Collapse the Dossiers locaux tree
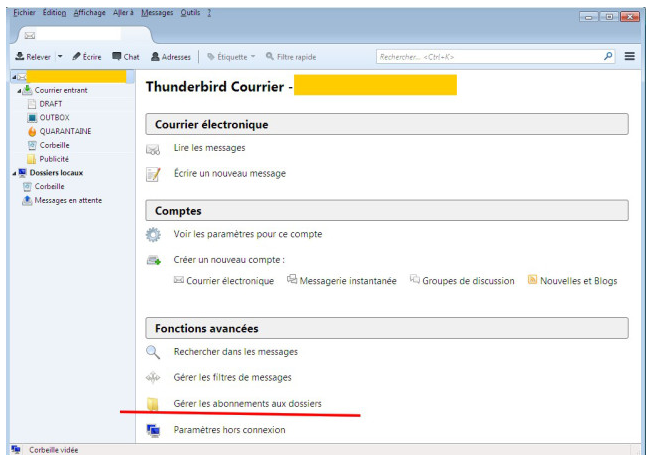 (14, 173)
